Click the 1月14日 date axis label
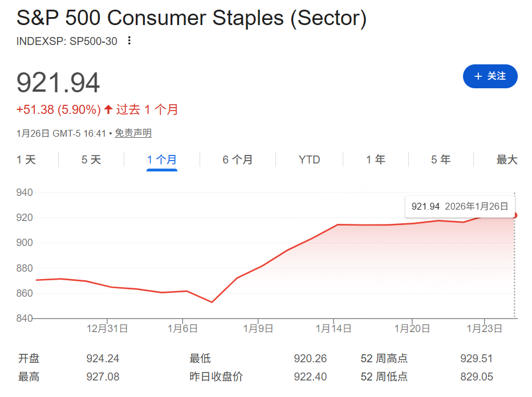Image resolution: width=532 pixels, height=397 pixels. [334, 329]
